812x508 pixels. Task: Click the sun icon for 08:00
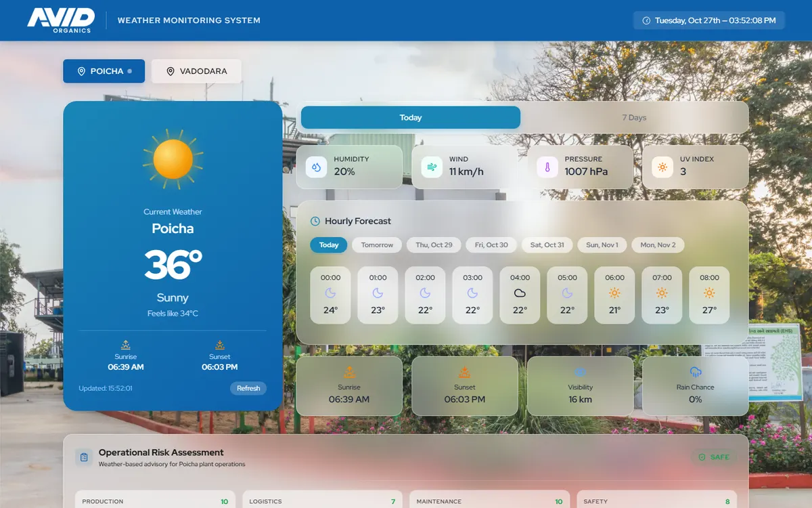click(709, 293)
